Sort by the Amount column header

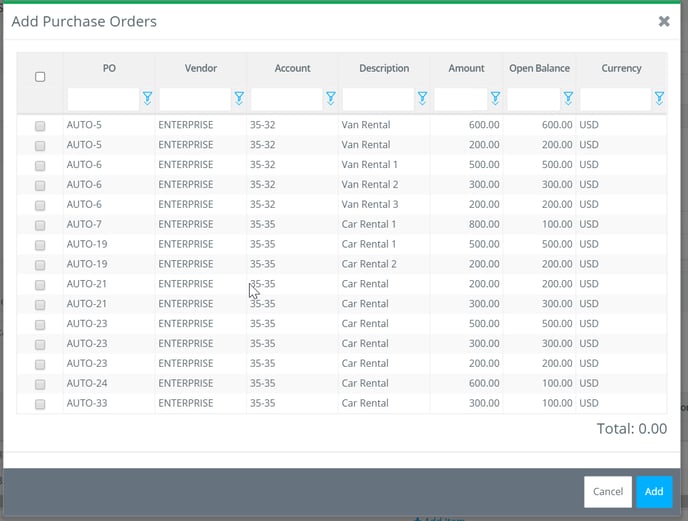(466, 68)
